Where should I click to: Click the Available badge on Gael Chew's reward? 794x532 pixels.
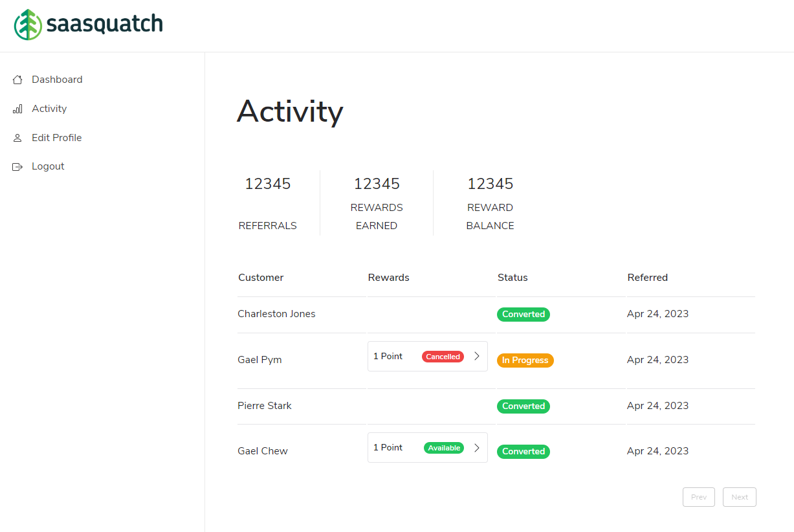click(x=443, y=447)
